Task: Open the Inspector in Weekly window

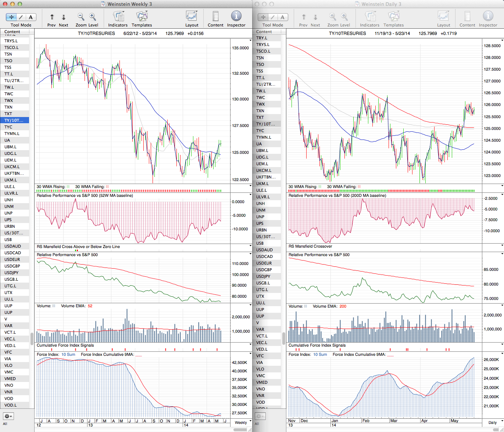Action: [x=236, y=17]
